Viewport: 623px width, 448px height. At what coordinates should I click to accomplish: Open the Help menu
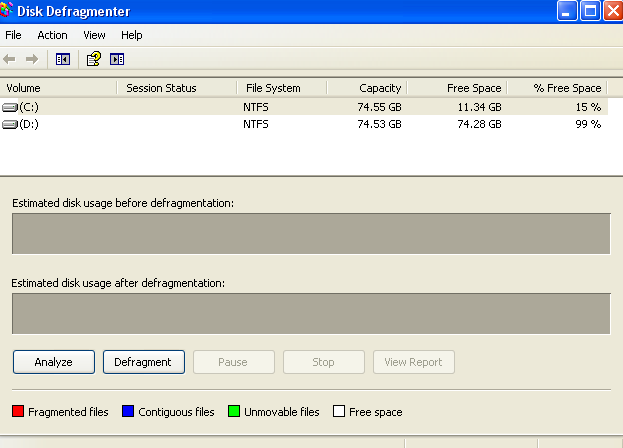click(x=132, y=35)
